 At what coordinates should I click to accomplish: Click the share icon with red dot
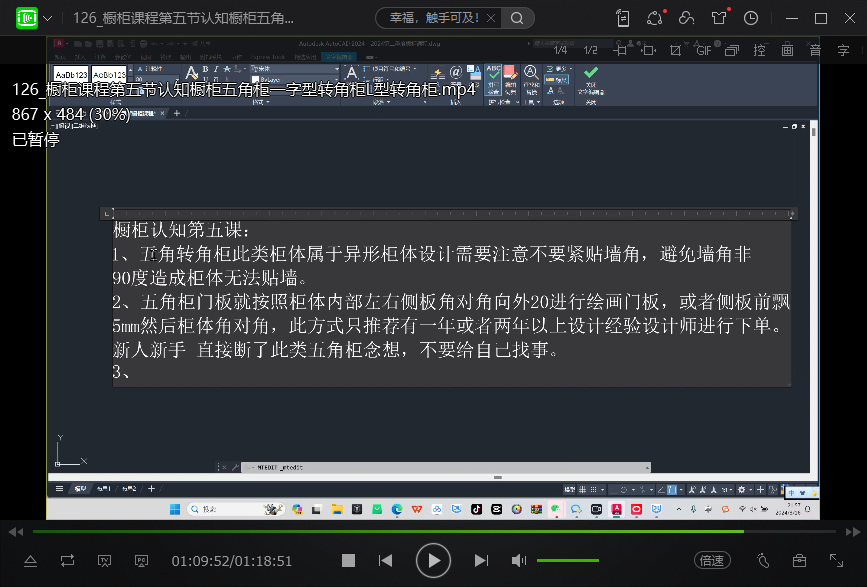(x=655, y=18)
